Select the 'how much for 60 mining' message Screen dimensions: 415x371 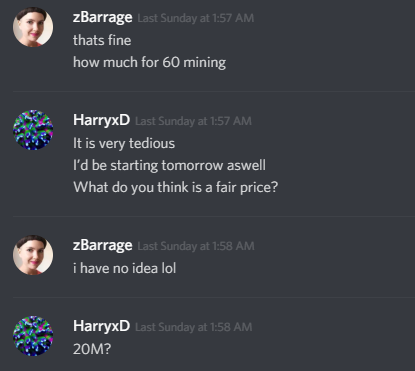tap(149, 62)
